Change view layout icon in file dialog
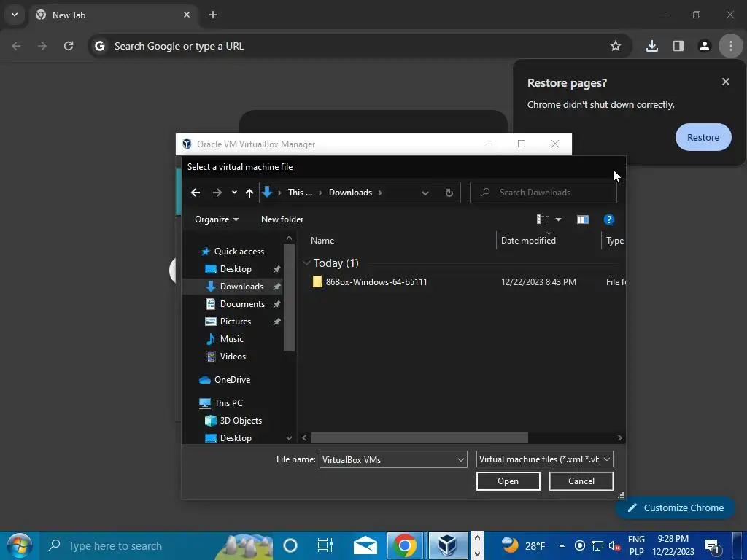The image size is (747, 560). tap(543, 219)
